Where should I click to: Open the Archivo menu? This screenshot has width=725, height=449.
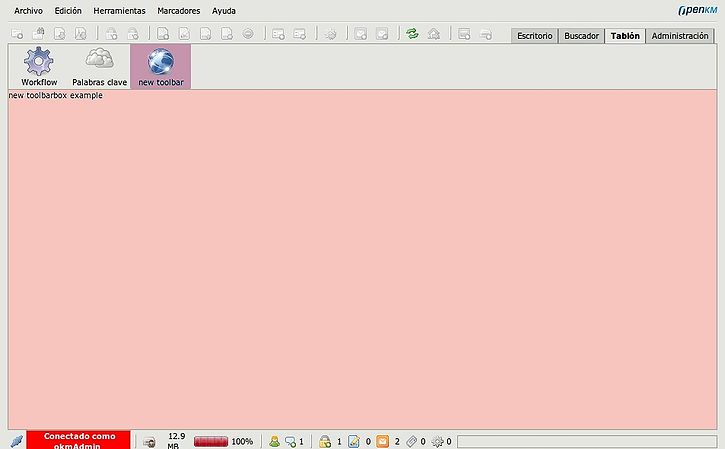(x=28, y=11)
